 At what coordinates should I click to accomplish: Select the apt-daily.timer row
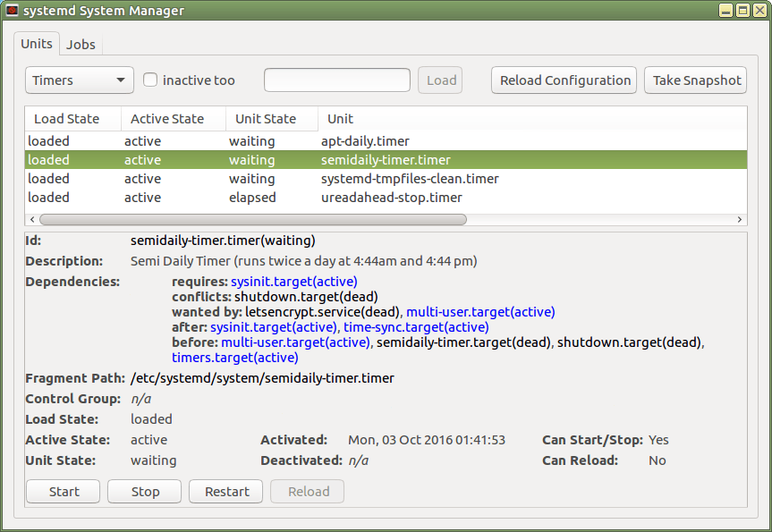click(386, 141)
